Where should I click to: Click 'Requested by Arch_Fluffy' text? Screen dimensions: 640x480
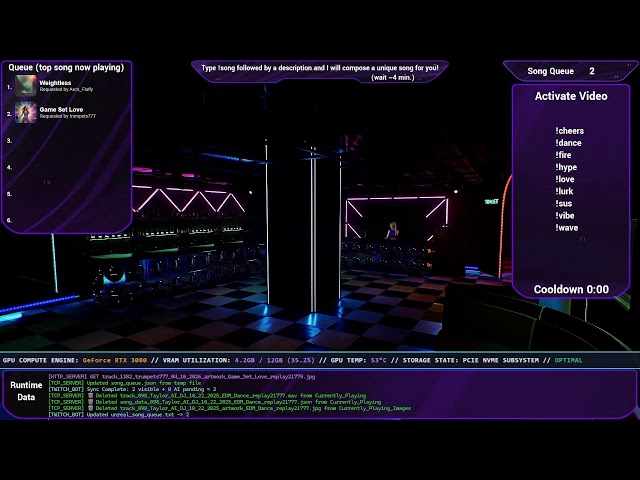[x=66, y=89]
